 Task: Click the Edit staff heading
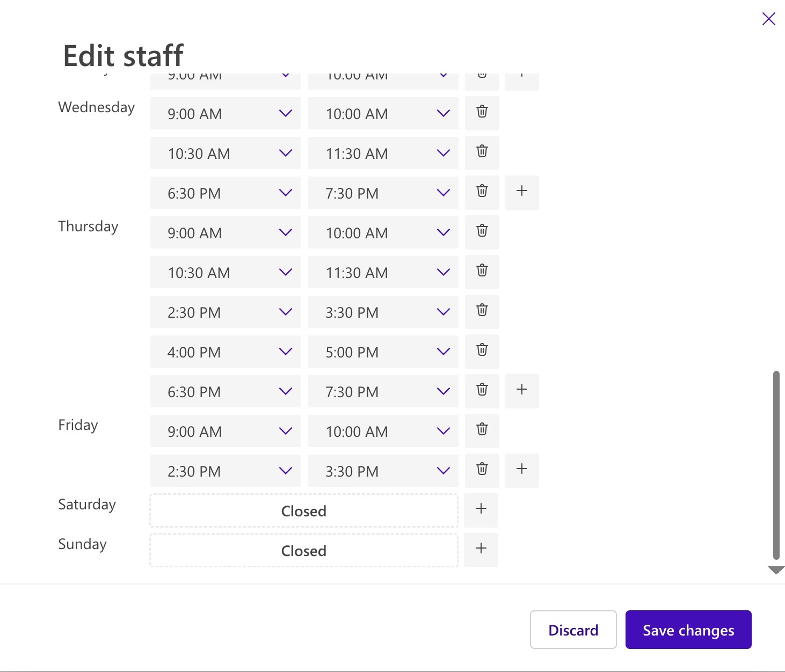point(123,55)
